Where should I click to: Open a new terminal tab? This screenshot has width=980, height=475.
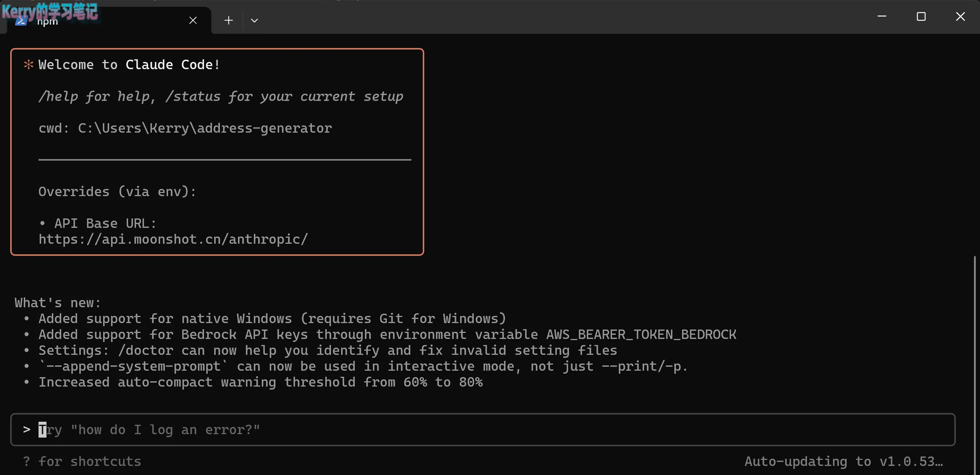[228, 20]
